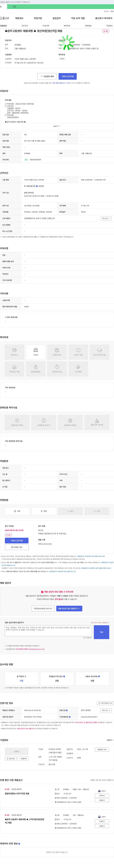Click 개인정보보호법 상세 보기 button

click(43, 609)
